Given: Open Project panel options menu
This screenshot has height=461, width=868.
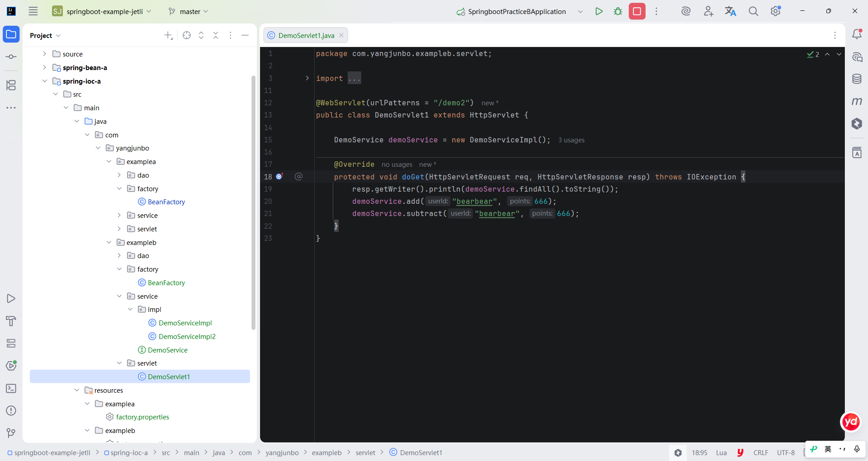Looking at the screenshot, I should point(231,35).
